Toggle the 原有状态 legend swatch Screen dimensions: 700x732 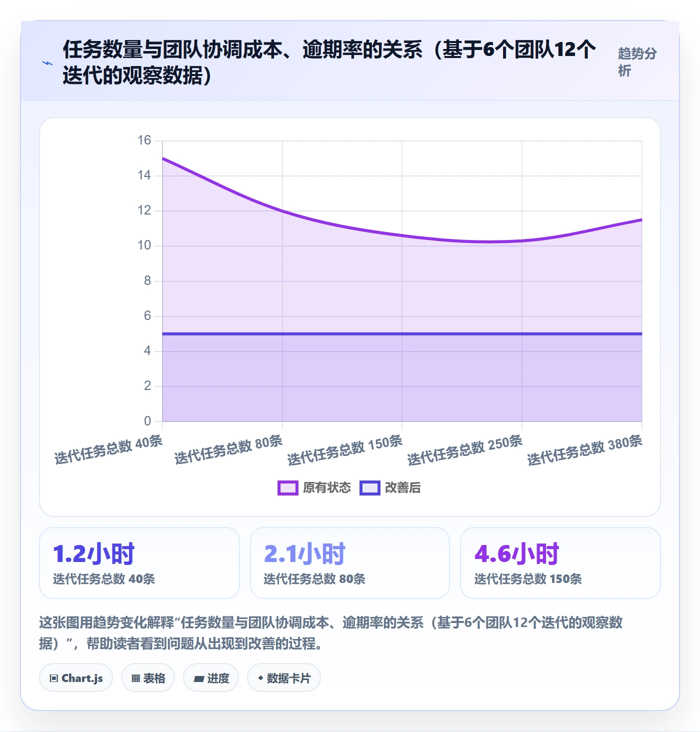click(287, 488)
